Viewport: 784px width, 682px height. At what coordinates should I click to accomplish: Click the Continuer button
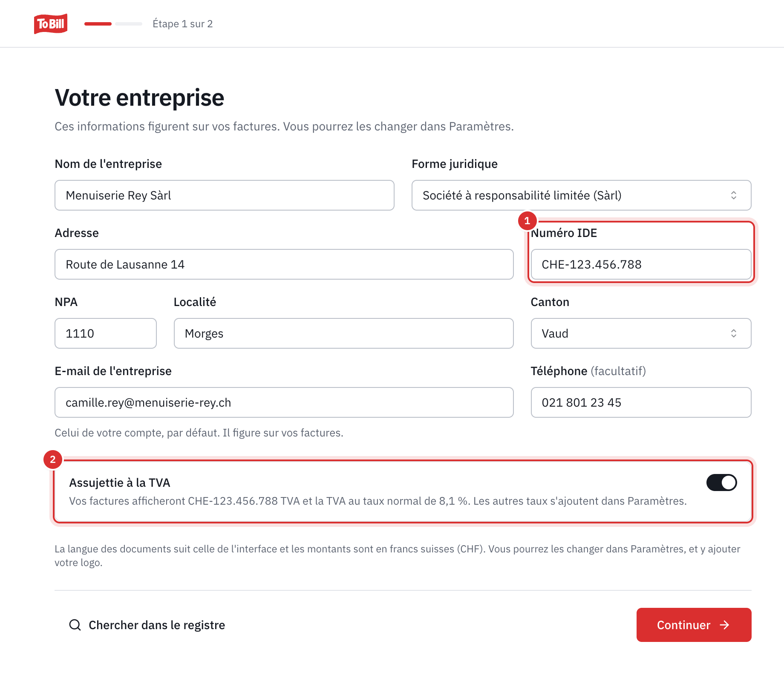(694, 625)
